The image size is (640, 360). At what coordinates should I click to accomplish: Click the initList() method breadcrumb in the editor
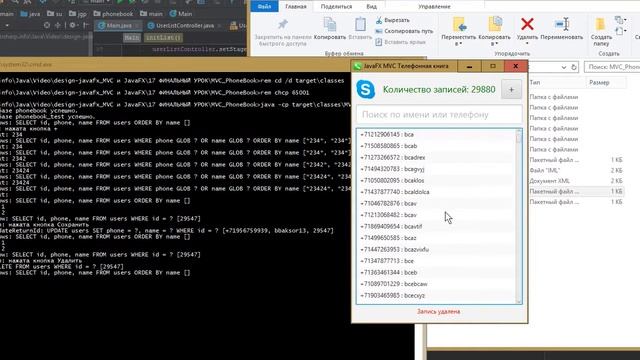[163, 38]
